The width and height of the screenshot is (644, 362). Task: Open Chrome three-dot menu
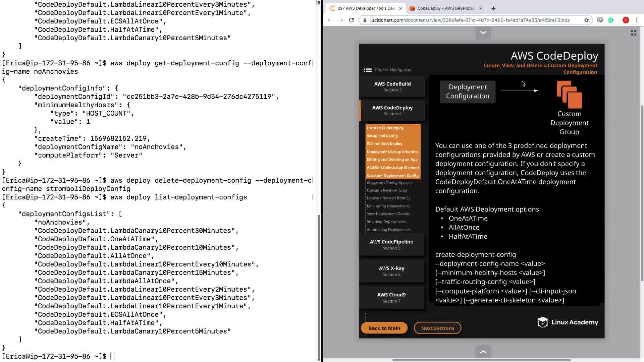coord(637,20)
